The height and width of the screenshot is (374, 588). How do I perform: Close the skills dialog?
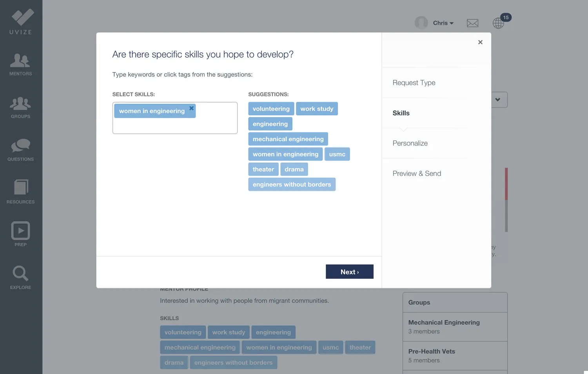click(x=480, y=42)
